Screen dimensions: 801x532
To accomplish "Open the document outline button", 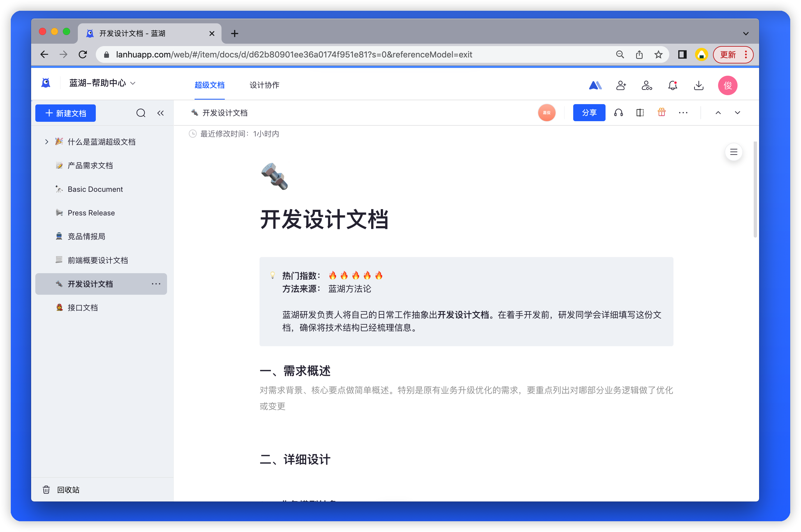I will point(733,152).
